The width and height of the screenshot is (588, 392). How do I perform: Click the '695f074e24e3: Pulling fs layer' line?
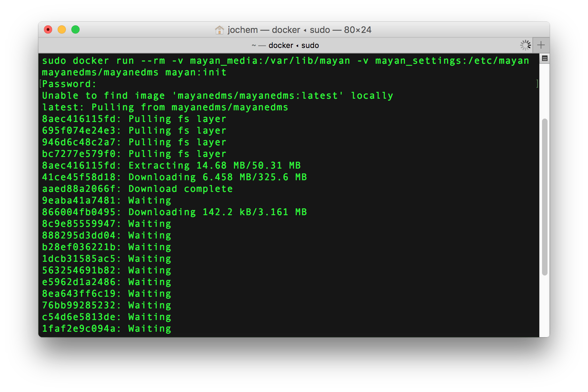[134, 131]
